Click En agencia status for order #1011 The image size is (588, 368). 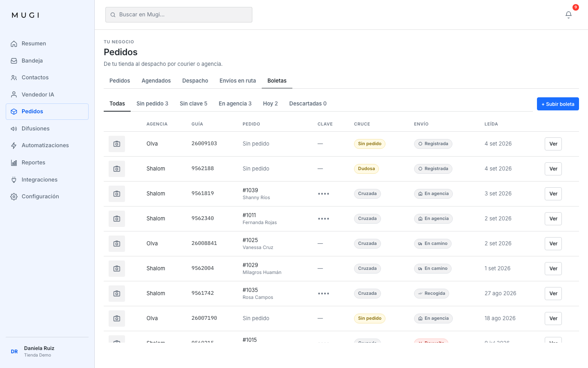click(x=433, y=219)
